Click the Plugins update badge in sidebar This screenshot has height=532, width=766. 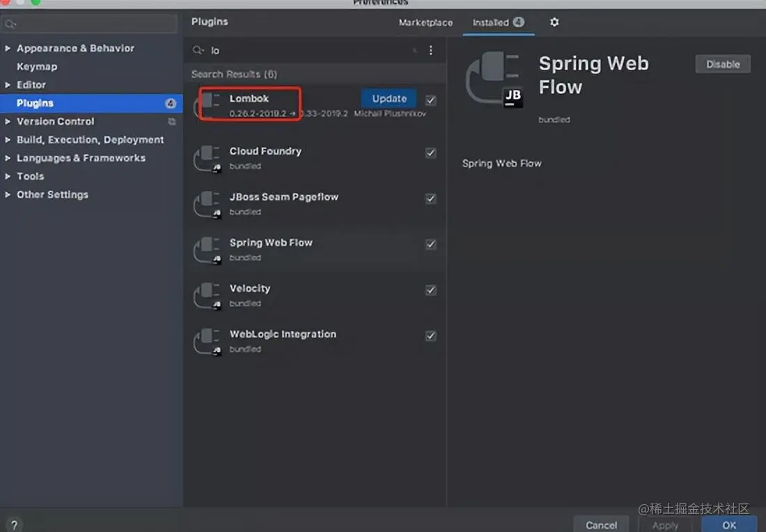tap(170, 103)
